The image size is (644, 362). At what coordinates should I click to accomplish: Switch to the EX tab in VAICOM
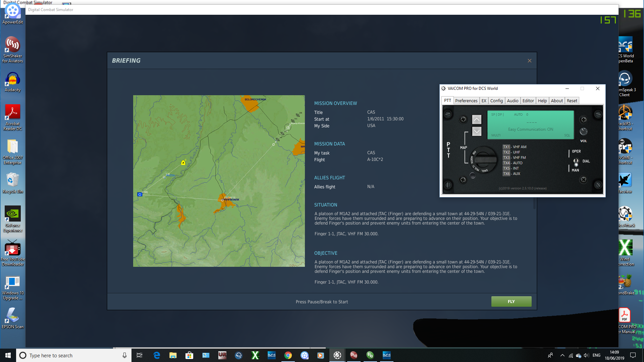pos(484,101)
